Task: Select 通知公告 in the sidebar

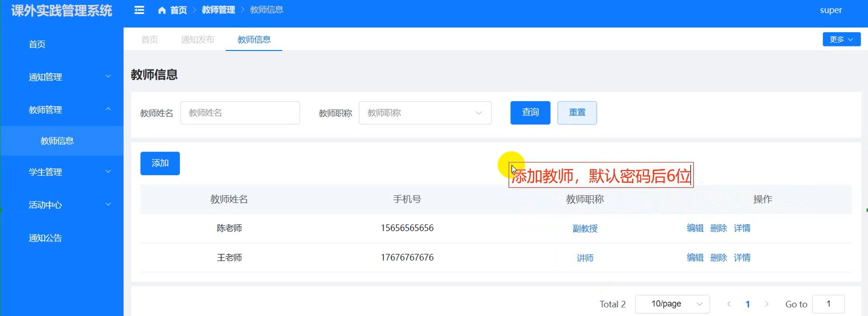Action: [x=45, y=238]
